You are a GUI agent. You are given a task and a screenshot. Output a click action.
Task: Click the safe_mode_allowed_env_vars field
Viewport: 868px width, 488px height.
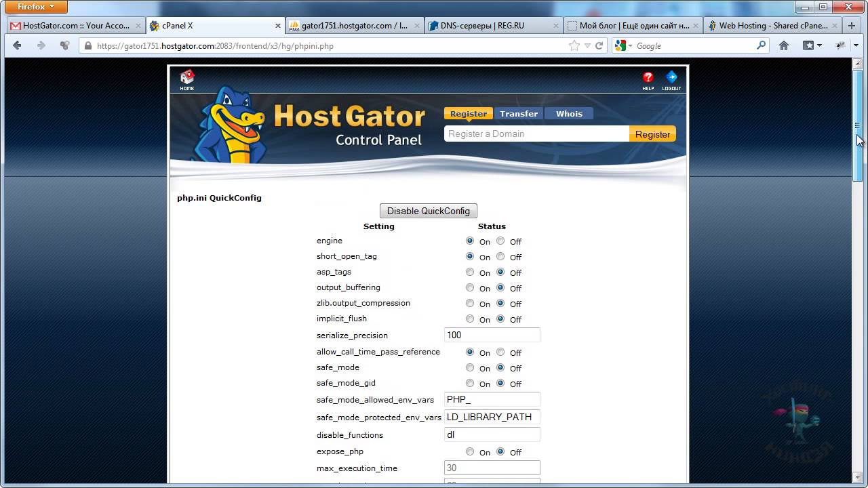[492, 399]
